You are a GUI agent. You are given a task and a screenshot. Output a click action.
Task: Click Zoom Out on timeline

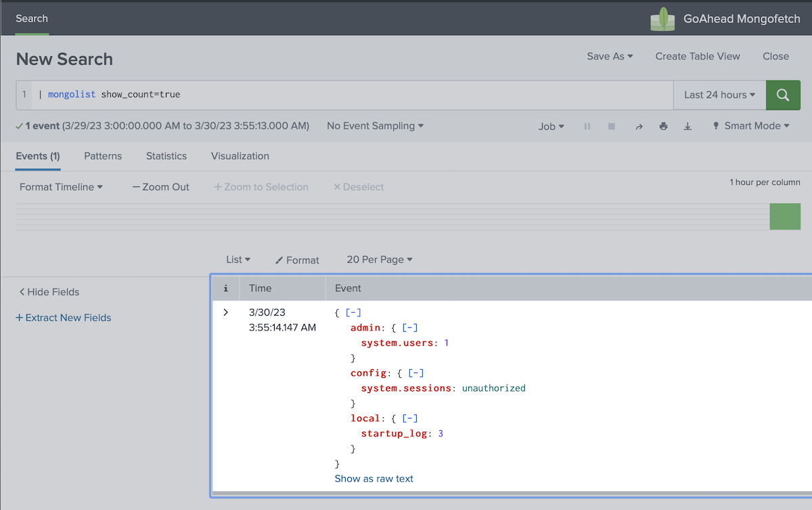click(160, 187)
